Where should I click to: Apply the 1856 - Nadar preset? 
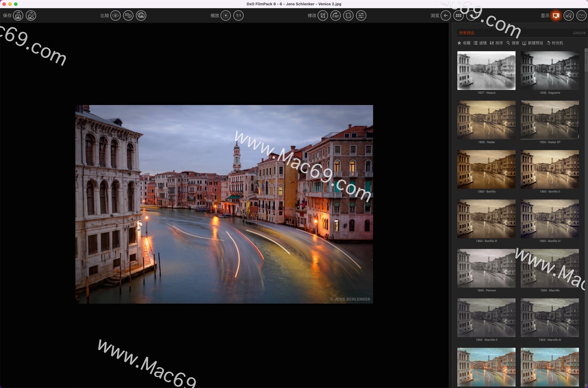tap(486, 120)
